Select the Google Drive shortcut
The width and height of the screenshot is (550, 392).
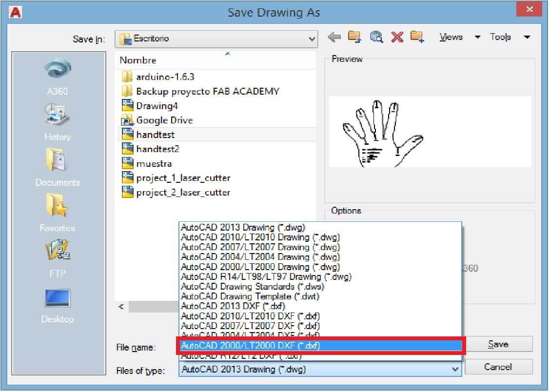click(157, 120)
